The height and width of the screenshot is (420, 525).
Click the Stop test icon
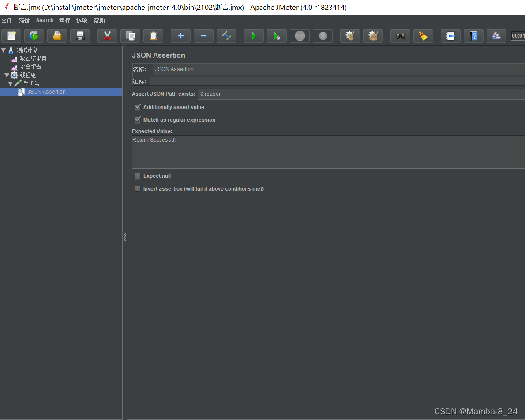[x=300, y=36]
